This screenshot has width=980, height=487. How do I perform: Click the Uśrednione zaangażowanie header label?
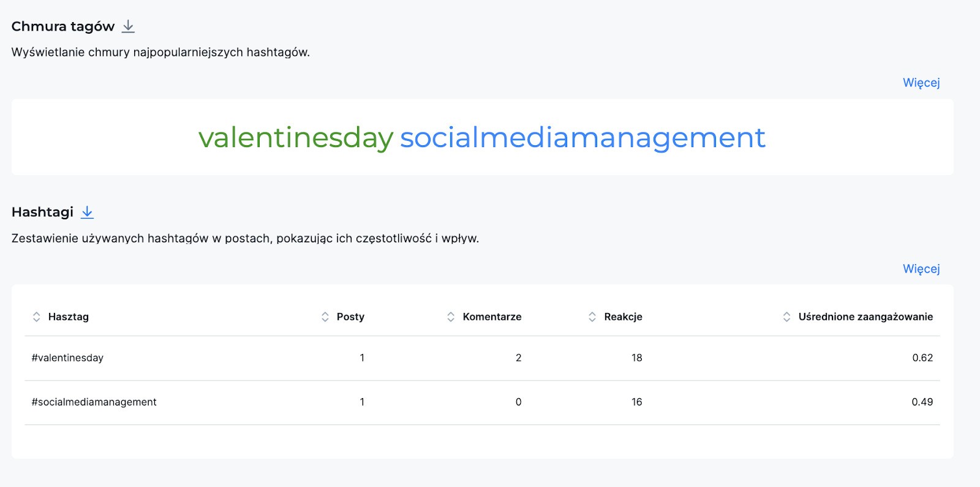click(x=865, y=317)
